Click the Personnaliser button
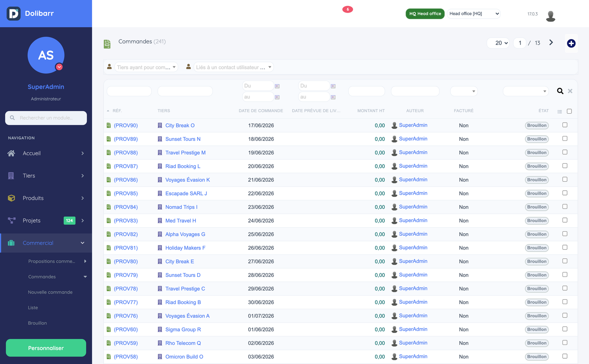 point(46,348)
